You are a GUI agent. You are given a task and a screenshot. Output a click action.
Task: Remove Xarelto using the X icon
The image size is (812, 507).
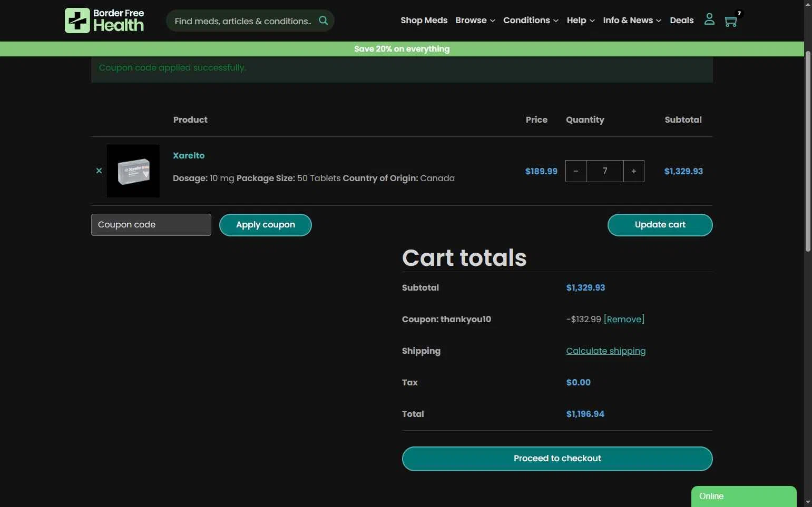coord(99,171)
